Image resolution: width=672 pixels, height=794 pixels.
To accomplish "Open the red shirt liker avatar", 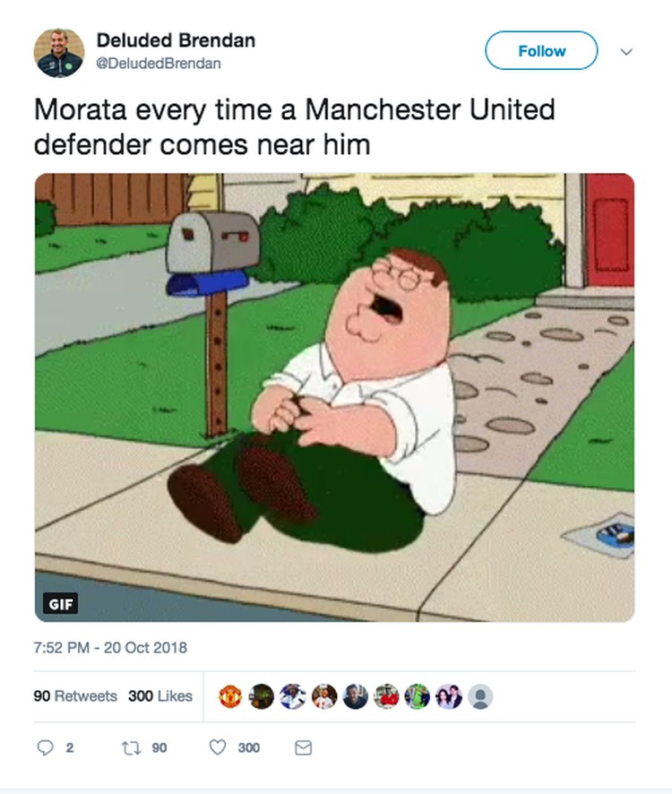I will [x=386, y=696].
